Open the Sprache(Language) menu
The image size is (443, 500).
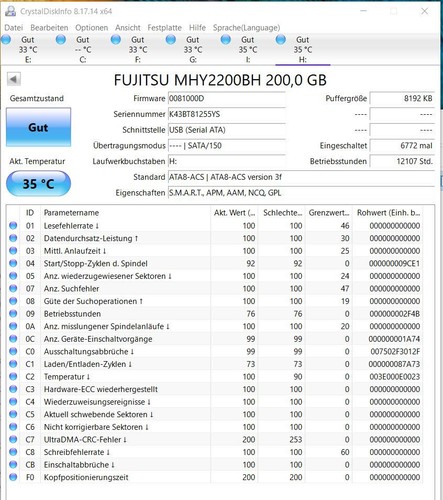[246, 28]
